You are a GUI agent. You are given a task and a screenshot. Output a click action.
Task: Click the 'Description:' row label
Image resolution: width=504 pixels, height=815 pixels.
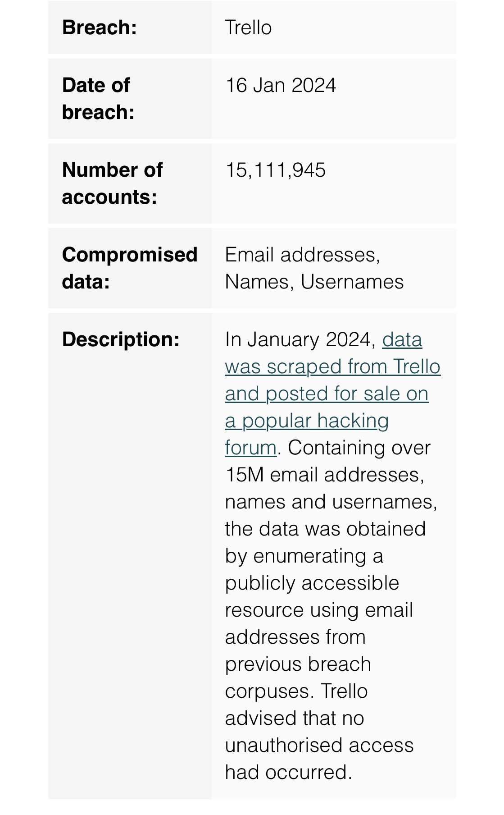click(121, 339)
